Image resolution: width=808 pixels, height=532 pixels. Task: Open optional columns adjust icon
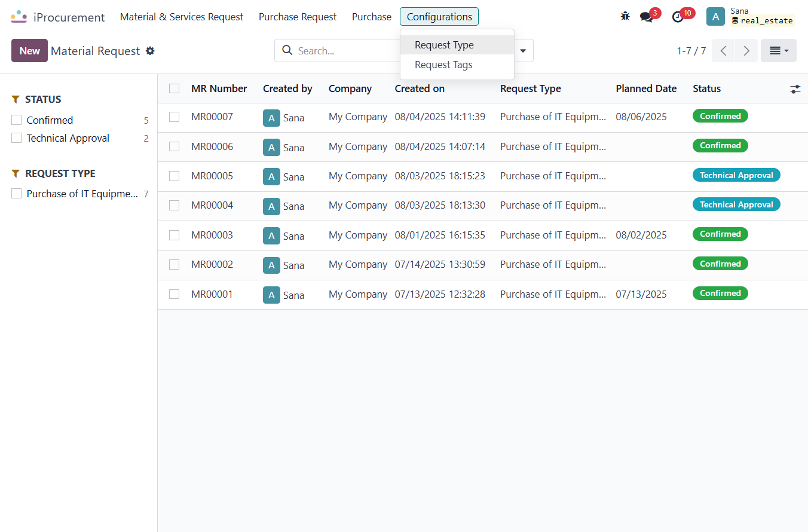click(x=795, y=88)
